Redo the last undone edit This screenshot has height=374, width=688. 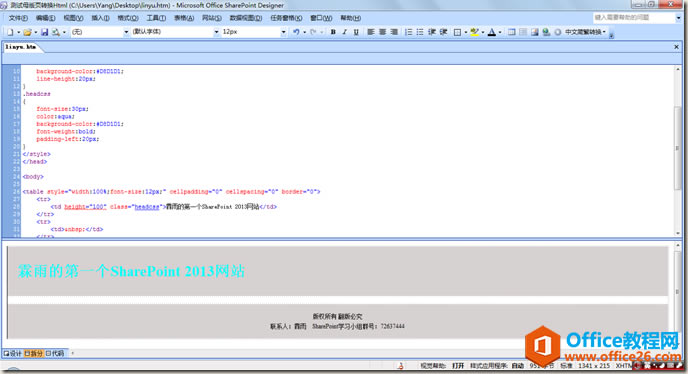point(313,32)
